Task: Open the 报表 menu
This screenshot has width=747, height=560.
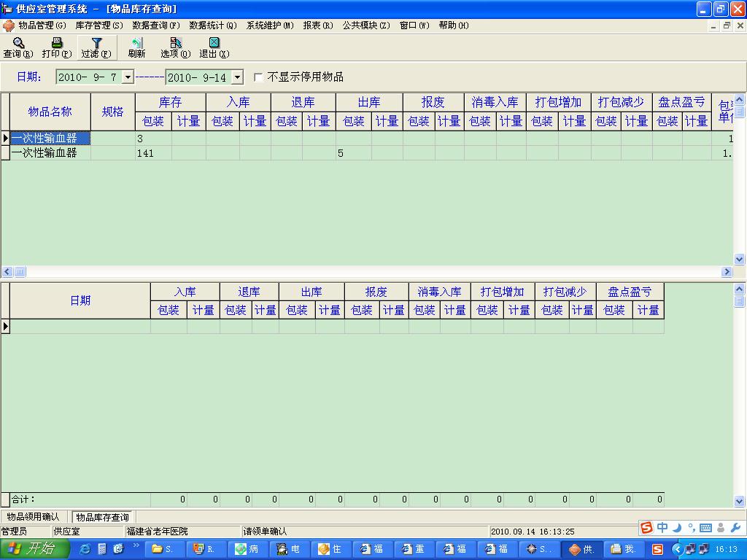Action: (x=317, y=26)
